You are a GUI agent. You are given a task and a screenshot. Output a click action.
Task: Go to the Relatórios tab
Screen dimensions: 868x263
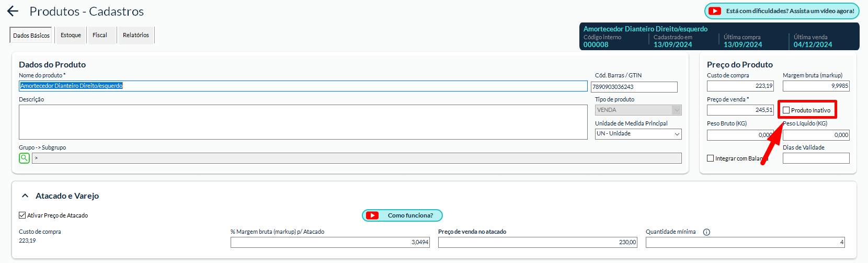tap(136, 36)
